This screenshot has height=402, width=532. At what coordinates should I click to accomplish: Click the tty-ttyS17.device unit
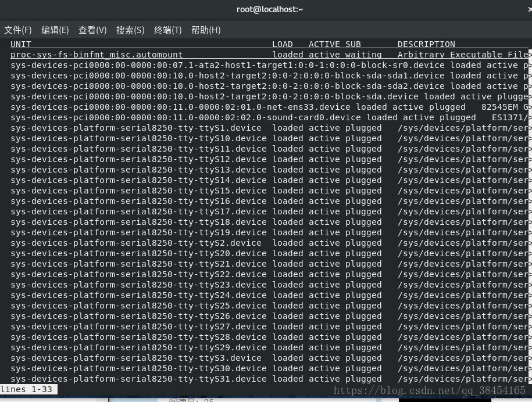(x=138, y=212)
